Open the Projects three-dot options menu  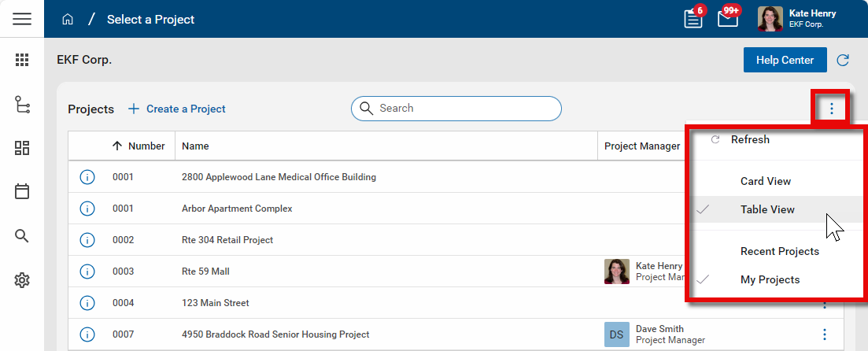point(831,109)
